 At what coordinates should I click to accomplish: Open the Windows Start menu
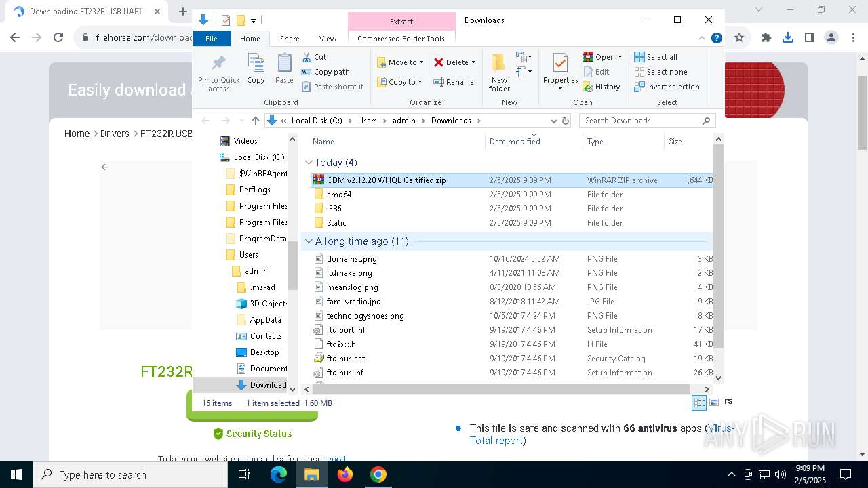tap(16, 474)
